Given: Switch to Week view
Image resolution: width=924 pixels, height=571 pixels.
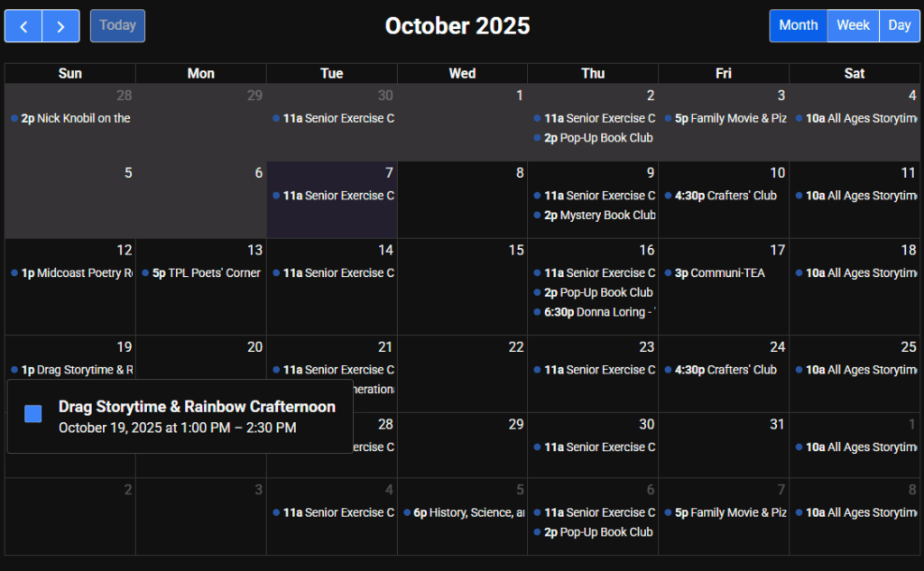Looking at the screenshot, I should [x=853, y=25].
